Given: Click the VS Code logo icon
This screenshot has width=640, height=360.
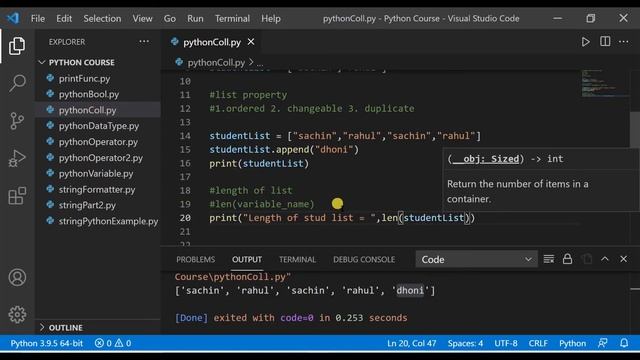Looking at the screenshot, I should tap(13, 18).
